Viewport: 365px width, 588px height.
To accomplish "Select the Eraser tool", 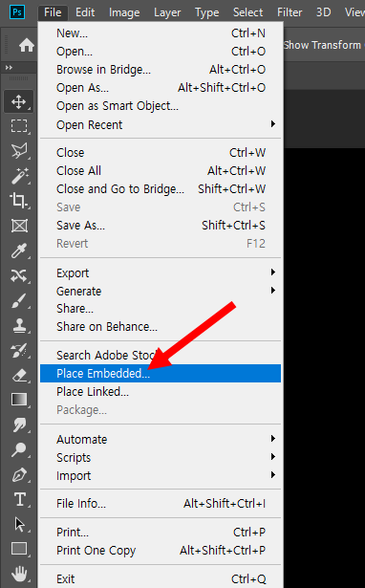I will click(19, 375).
